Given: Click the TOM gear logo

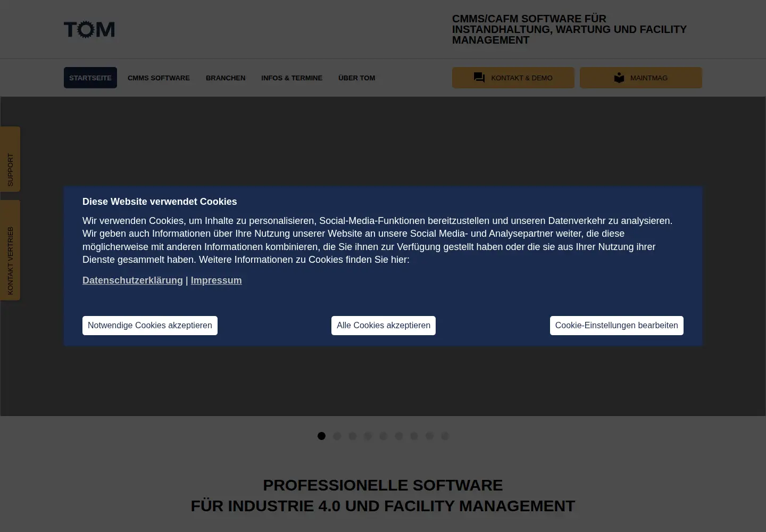Looking at the screenshot, I should point(89,30).
